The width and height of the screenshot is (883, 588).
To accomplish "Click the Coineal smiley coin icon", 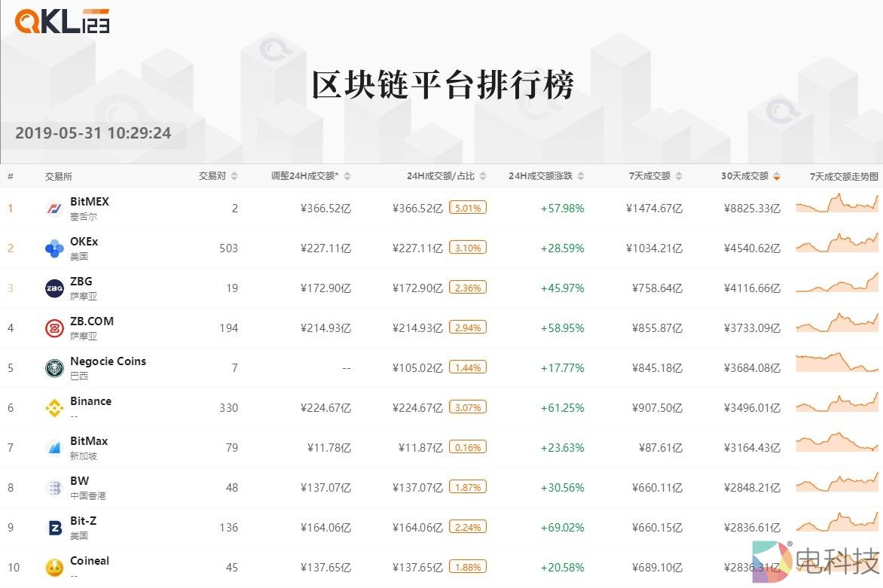I will (x=54, y=568).
